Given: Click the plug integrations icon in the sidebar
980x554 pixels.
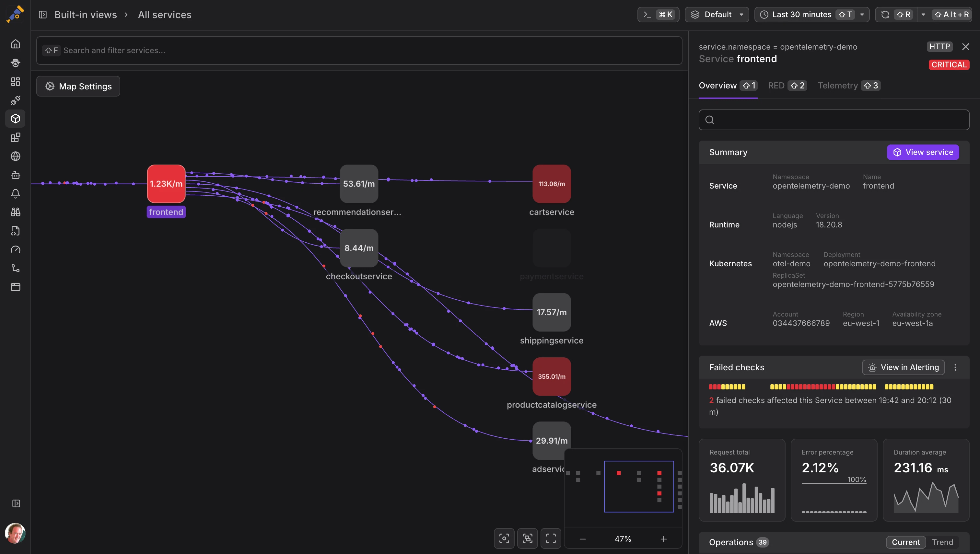Looking at the screenshot, I should (15, 100).
